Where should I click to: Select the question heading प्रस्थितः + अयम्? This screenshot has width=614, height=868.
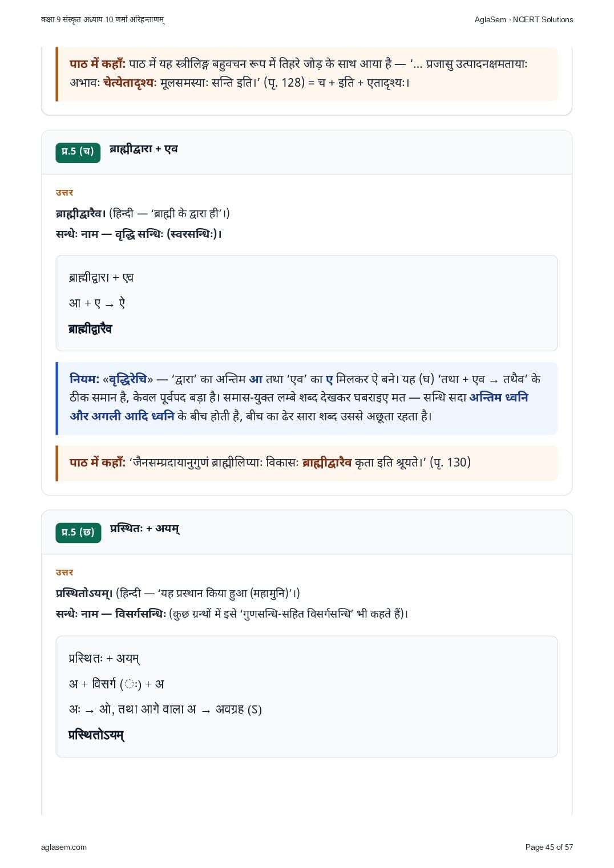point(145,529)
